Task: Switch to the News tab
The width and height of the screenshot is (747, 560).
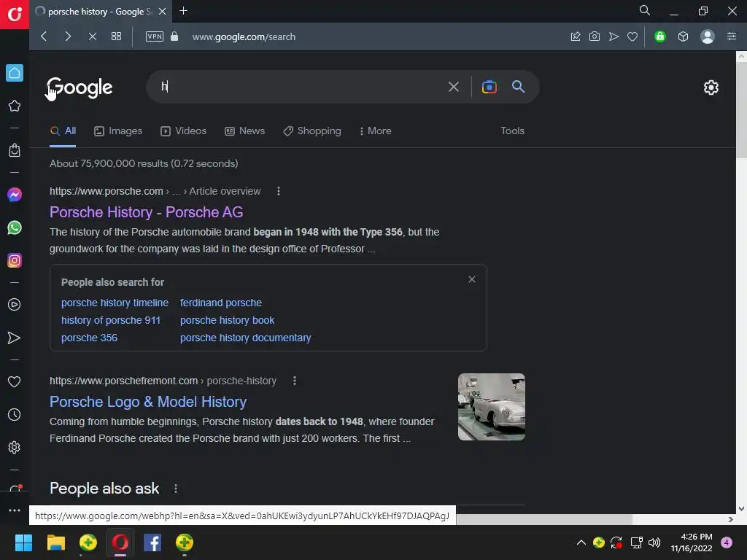Action: click(245, 131)
